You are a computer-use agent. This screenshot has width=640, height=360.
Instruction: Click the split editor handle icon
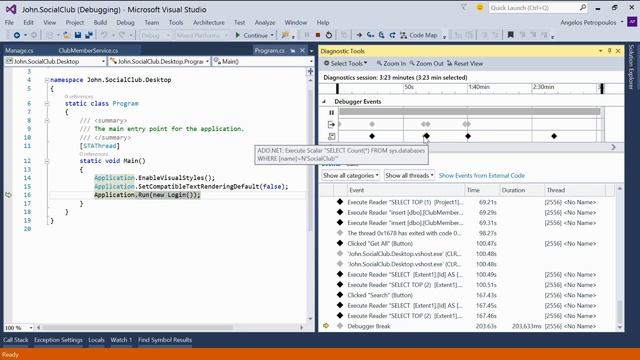point(310,72)
